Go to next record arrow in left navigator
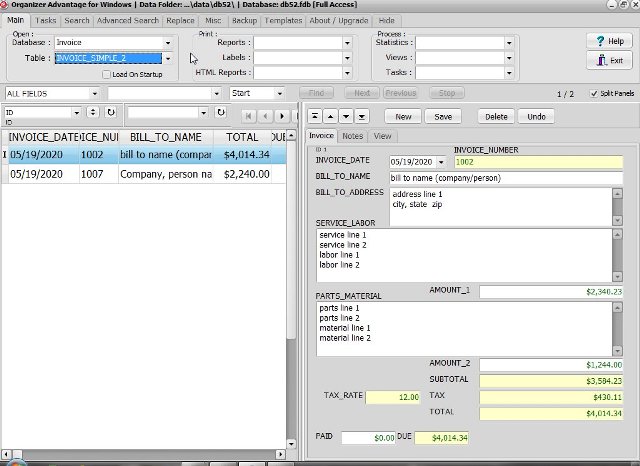Screen dimensions: 640x466 [x=282, y=116]
